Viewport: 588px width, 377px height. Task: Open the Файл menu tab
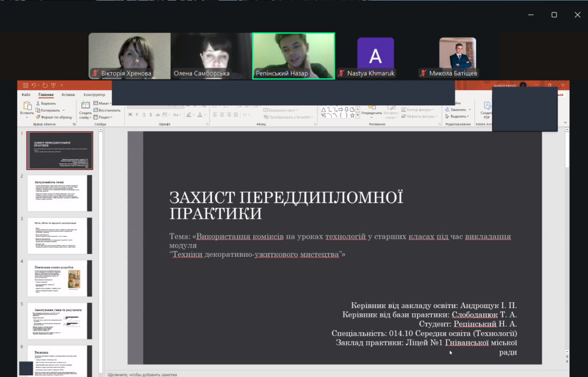coord(26,95)
